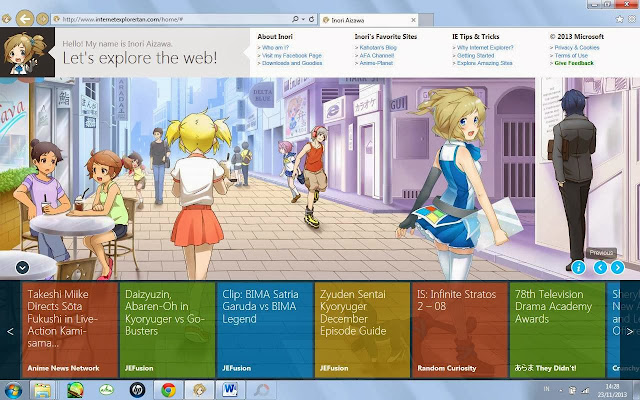Open the Windows Start orb
This screenshot has height=400, width=640.
[x=13, y=390]
